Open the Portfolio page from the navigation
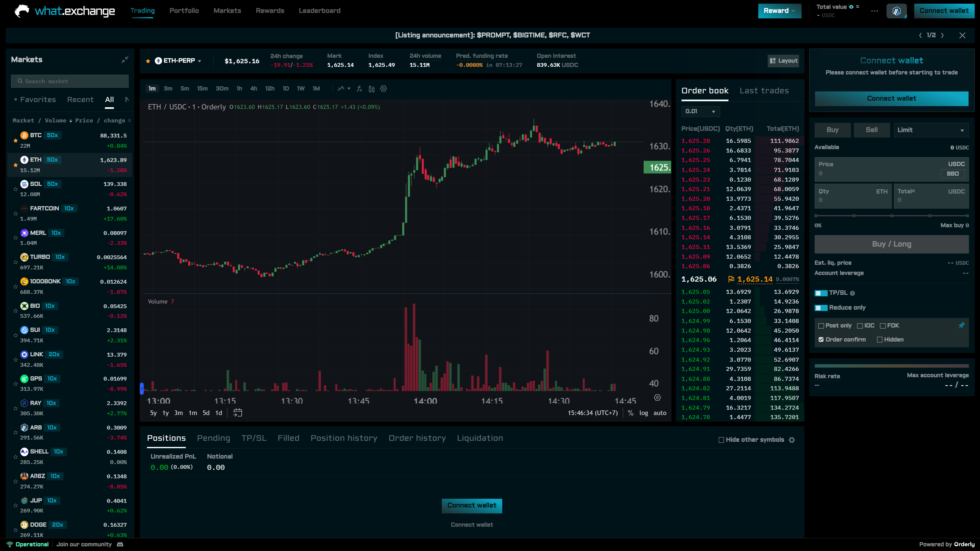This screenshot has height=551, width=980. (x=184, y=11)
